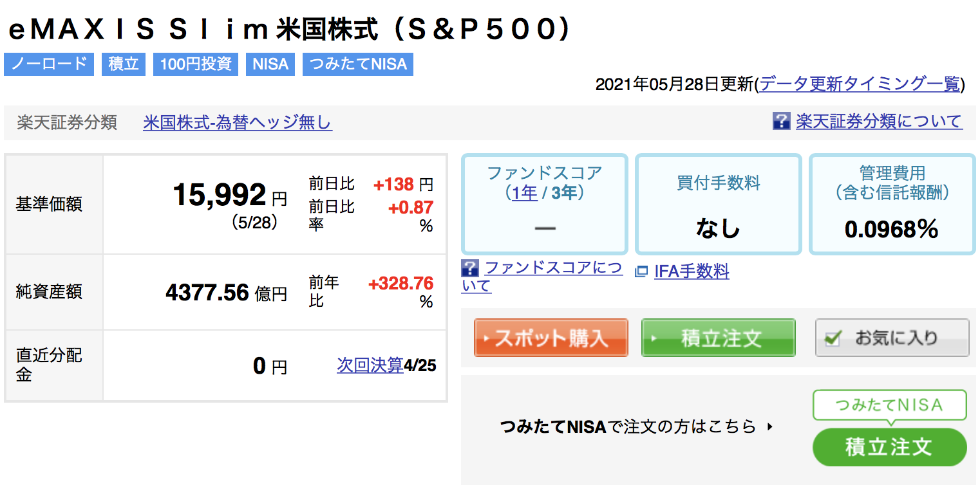Viewport: 980px width, 485px height.
Task: Select the 100円投資 tag
Action: [x=196, y=64]
